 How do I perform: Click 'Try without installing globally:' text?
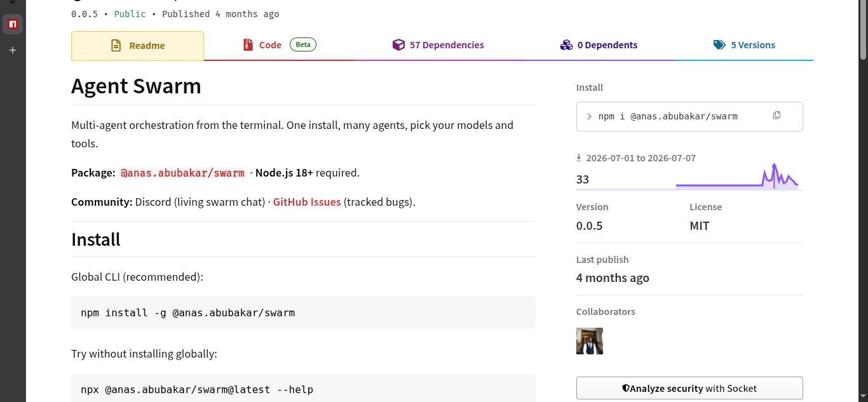pyautogui.click(x=144, y=354)
